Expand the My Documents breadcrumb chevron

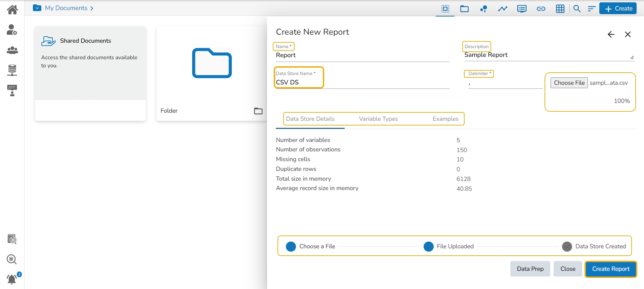[x=92, y=8]
